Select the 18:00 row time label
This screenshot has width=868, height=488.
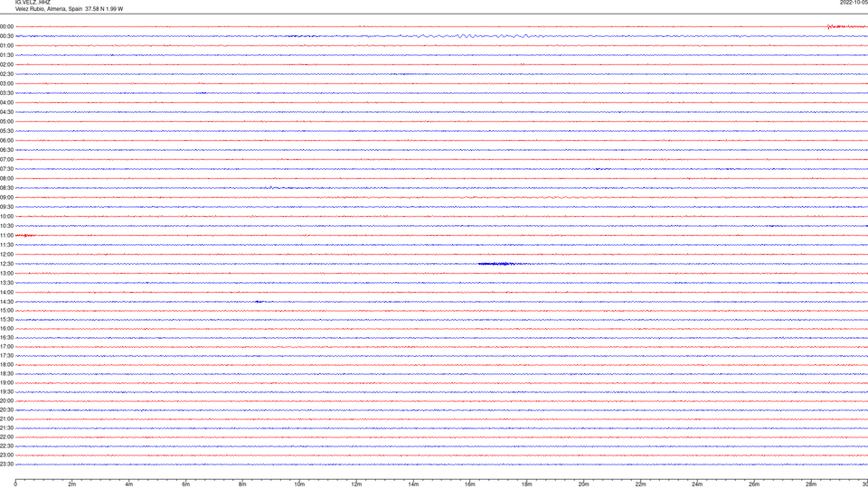coord(6,364)
